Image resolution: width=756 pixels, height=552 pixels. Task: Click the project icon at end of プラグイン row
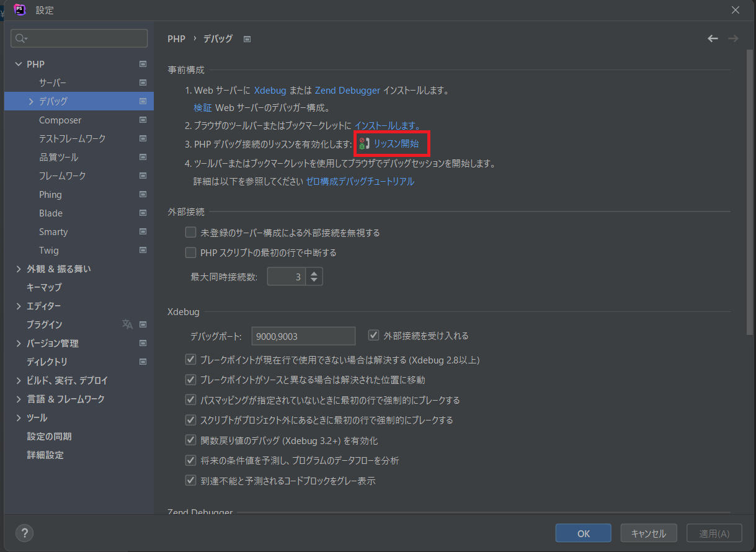[x=143, y=324]
